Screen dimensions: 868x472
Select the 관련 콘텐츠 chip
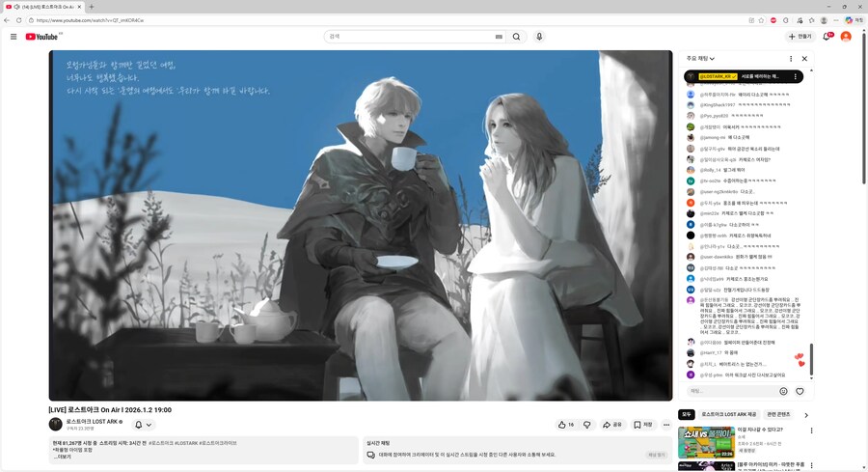point(778,414)
